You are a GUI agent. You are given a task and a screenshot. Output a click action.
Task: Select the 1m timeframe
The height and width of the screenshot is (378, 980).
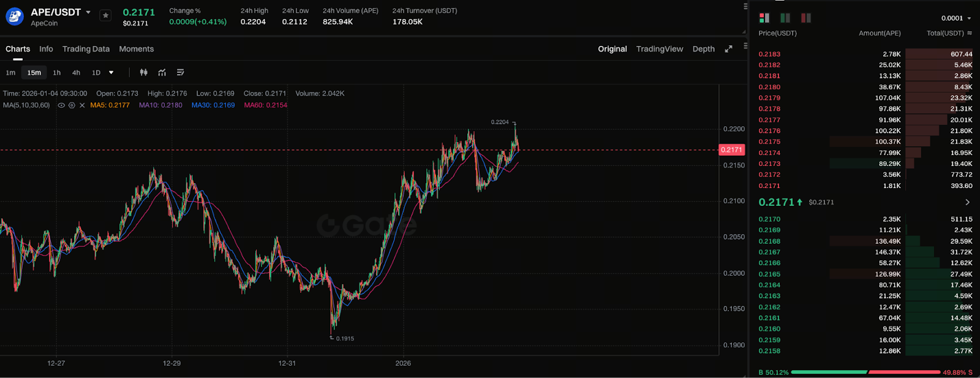point(10,72)
